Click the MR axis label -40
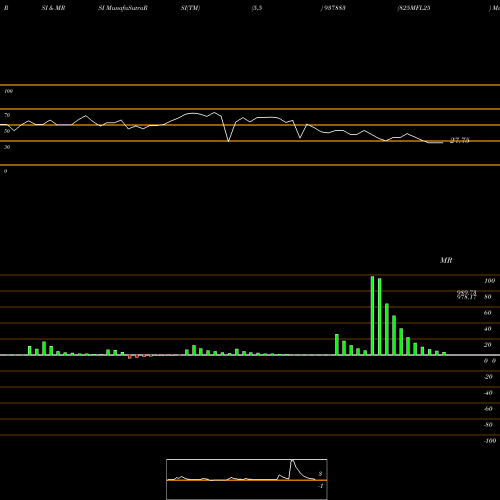Image resolution: width=500 pixels, height=500 pixels. [x=488, y=393]
